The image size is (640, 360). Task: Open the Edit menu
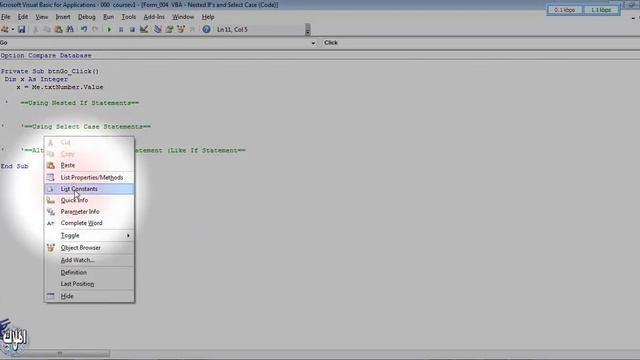pos(22,17)
